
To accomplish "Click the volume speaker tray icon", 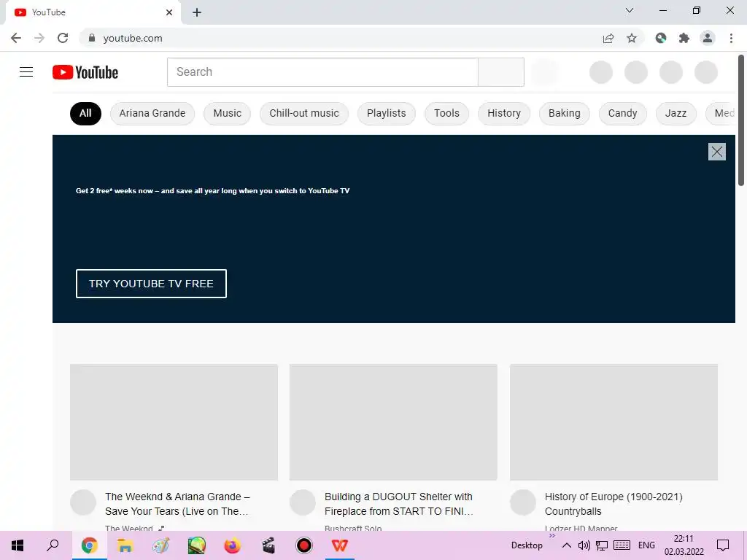I will (584, 545).
